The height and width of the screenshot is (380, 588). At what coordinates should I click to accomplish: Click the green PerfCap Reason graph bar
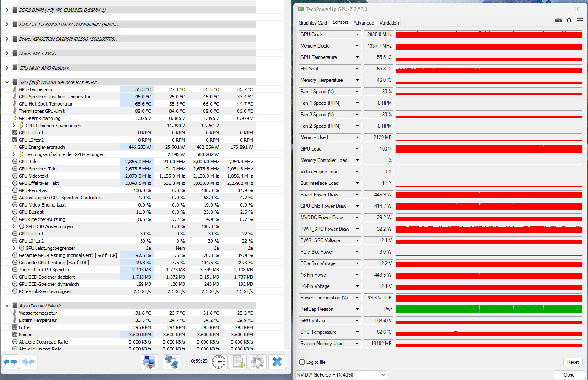point(489,309)
